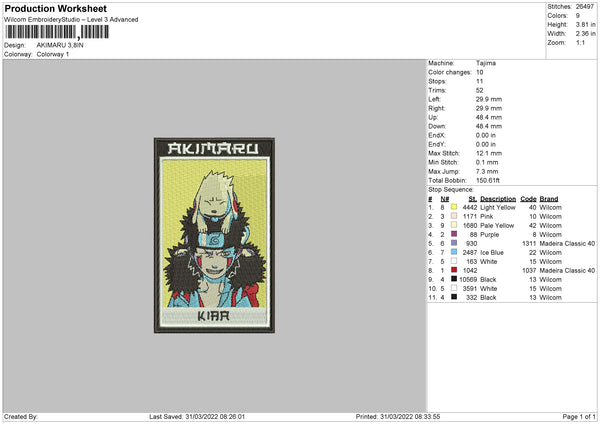The height and width of the screenshot is (424, 600).
Task: Click the Light Yellow description text
Action: tap(498, 207)
